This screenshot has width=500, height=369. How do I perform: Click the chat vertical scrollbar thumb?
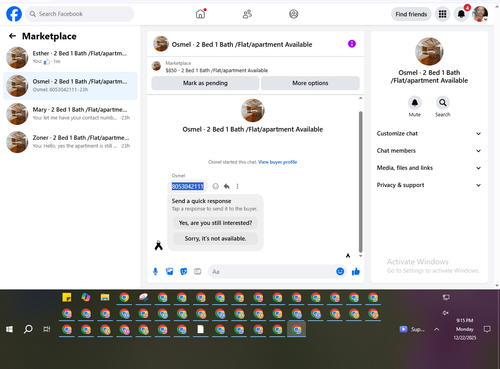click(x=360, y=182)
